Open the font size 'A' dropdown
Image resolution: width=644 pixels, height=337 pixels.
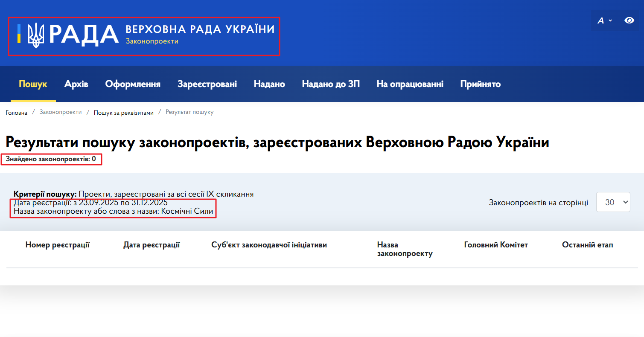[605, 20]
